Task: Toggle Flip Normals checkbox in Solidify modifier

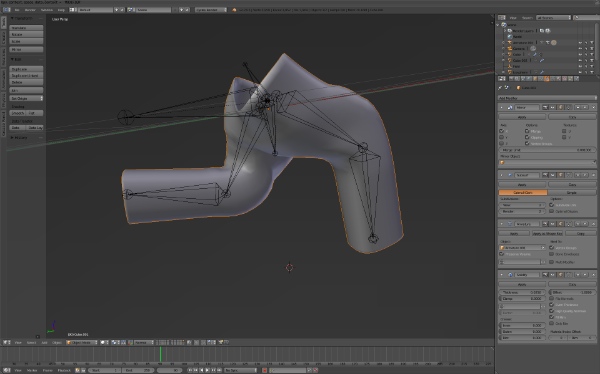Action: [x=551, y=298]
